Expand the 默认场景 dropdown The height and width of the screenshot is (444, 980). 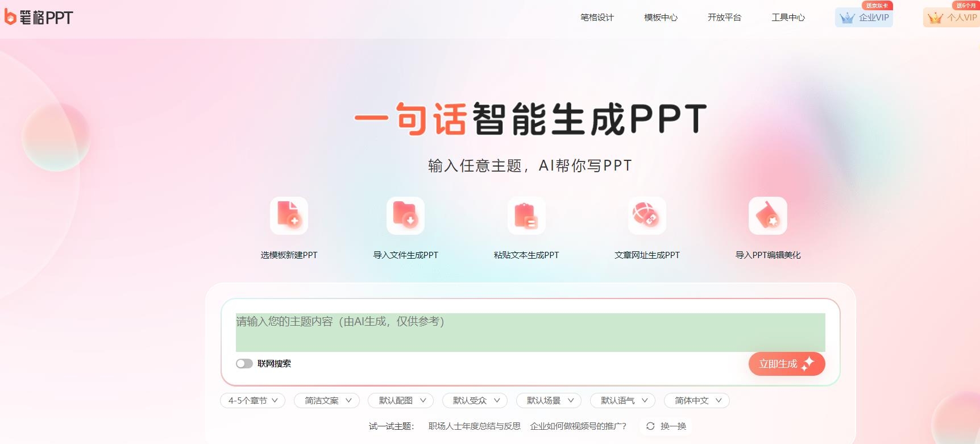[549, 400]
